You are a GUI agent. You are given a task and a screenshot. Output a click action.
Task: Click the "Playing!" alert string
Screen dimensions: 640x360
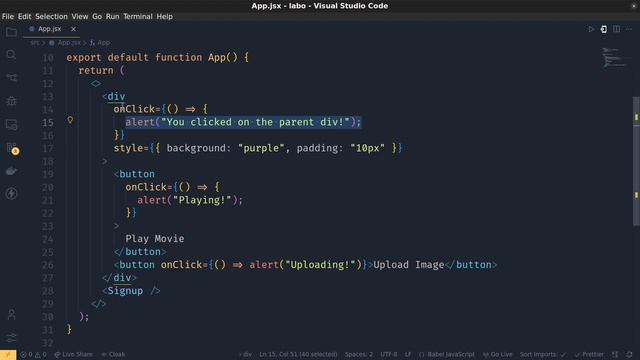[202, 200]
